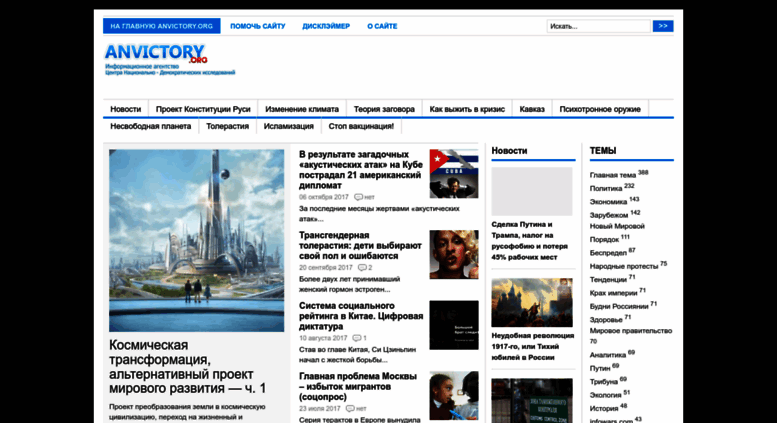Select Изменение климата menu tab
This screenshot has width=777, height=423.
point(302,109)
